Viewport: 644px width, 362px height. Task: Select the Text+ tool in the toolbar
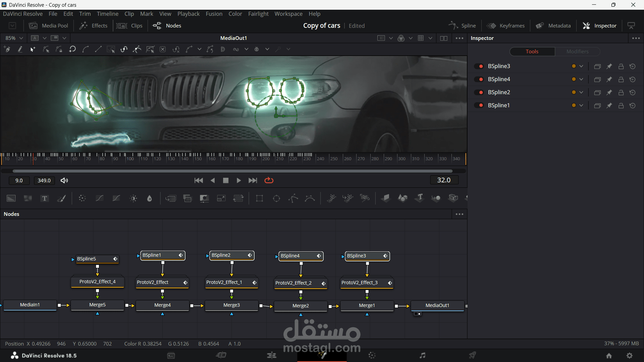[x=44, y=198]
